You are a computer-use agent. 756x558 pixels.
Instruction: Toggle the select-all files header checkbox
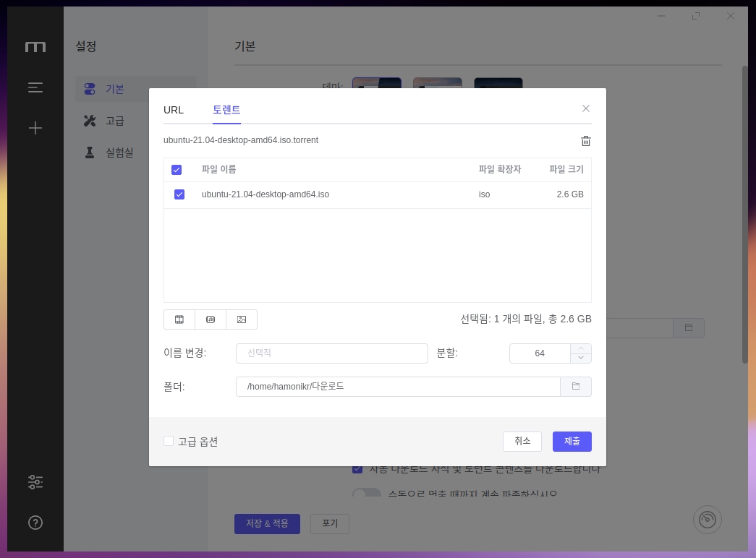[177, 170]
